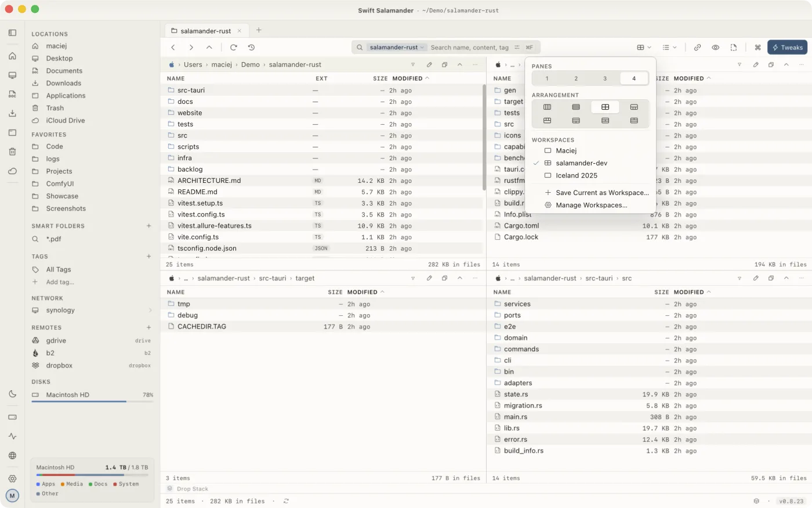Collapse the Demo salamander-rust pane with chevron
The width and height of the screenshot is (812, 508).
459,64
